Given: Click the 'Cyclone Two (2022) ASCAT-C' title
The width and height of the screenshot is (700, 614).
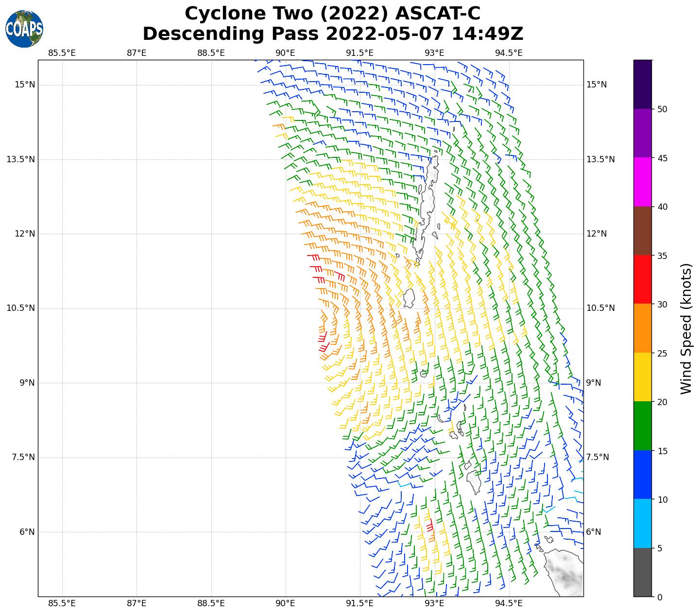Looking at the screenshot, I should (x=332, y=13).
